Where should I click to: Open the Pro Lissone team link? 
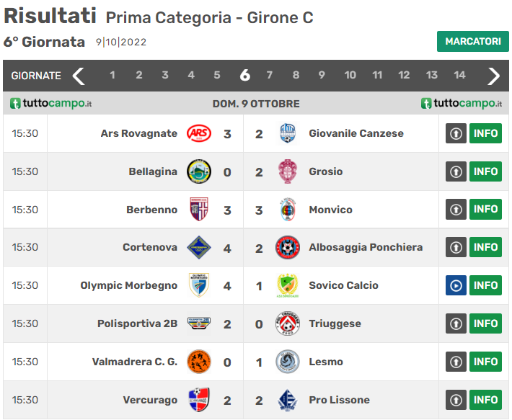(x=339, y=400)
